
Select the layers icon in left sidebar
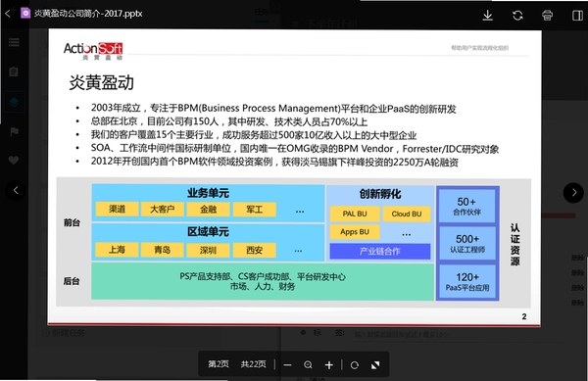(14, 102)
